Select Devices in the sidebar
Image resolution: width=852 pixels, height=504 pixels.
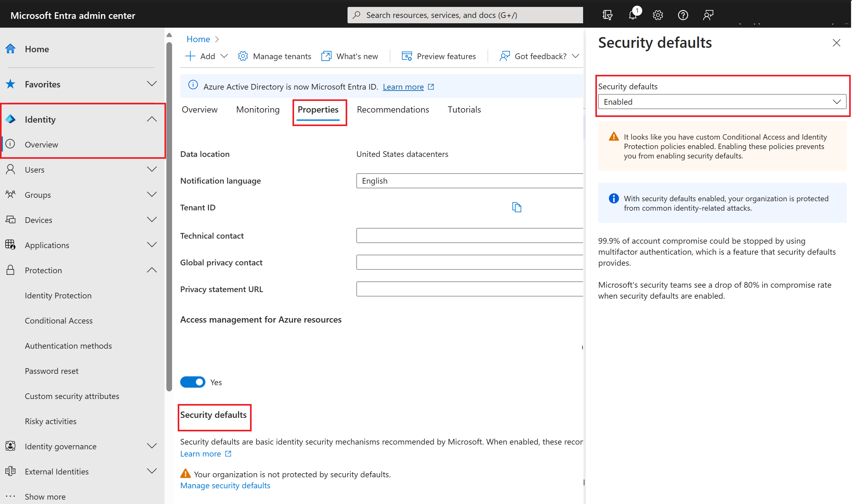pyautogui.click(x=38, y=220)
